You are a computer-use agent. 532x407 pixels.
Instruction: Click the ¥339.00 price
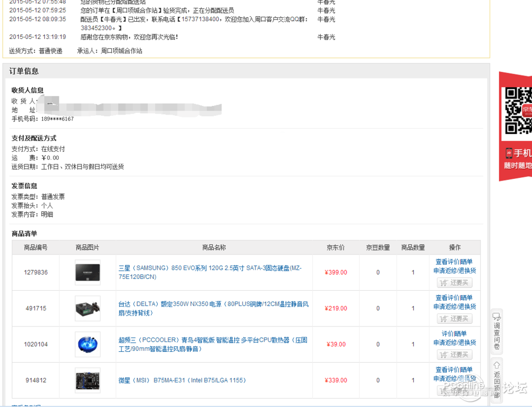tap(336, 380)
